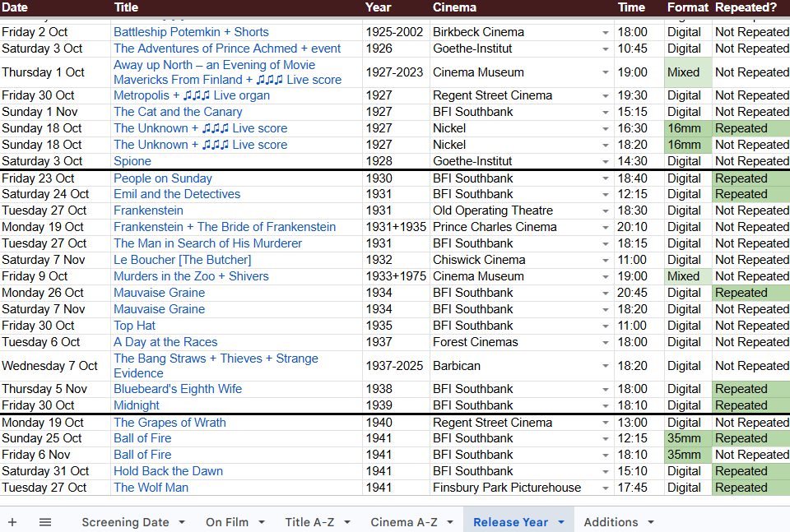
Task: Open A Day at the Races link
Action: coord(165,342)
